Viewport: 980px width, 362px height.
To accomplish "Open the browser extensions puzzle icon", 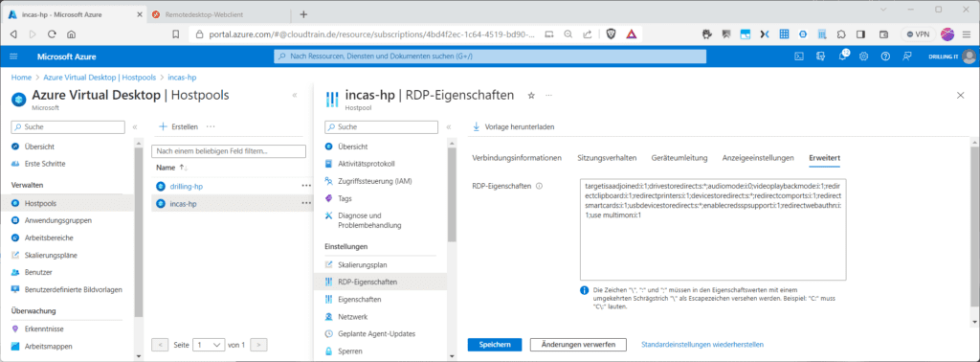I will pyautogui.click(x=841, y=34).
